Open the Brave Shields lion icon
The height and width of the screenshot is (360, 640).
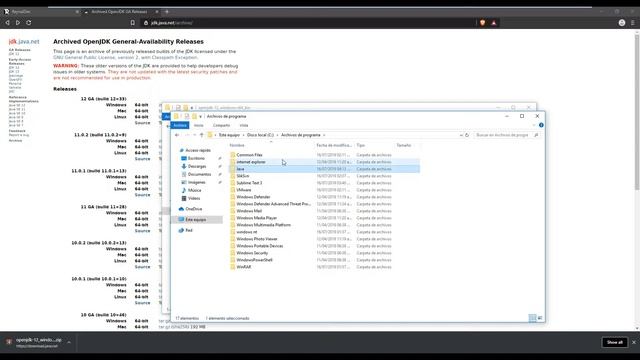point(482,23)
